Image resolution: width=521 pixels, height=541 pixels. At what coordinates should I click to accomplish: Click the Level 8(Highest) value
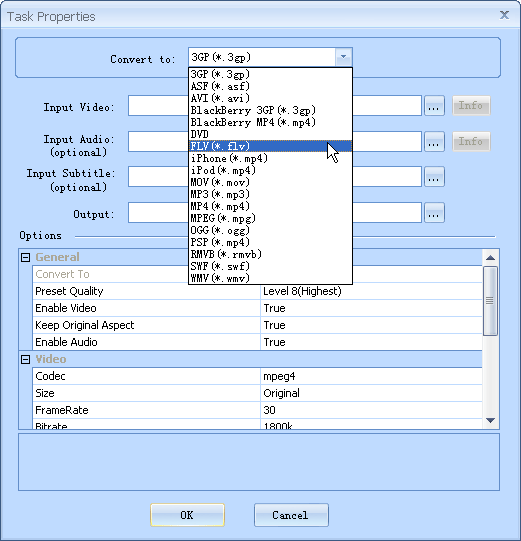[x=302, y=291]
